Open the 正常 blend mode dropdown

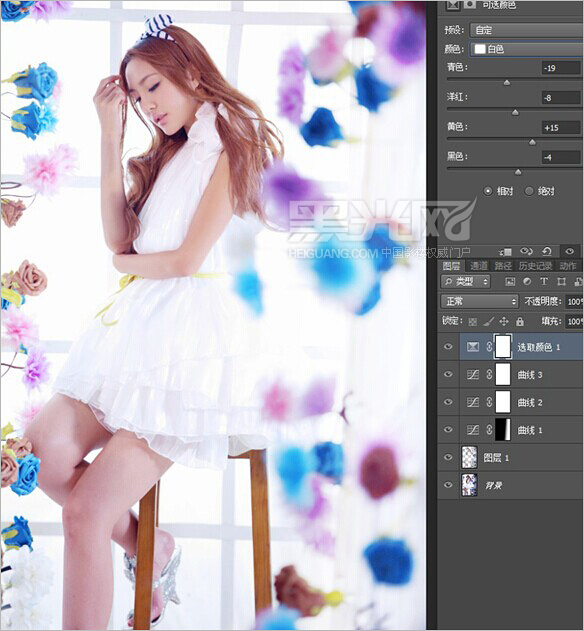point(479,301)
